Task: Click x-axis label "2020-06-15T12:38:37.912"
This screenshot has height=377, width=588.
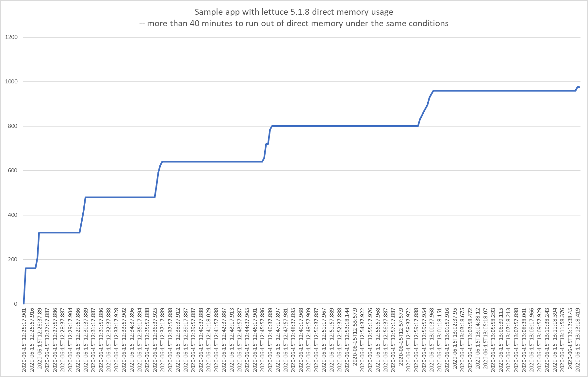Action: click(178, 340)
